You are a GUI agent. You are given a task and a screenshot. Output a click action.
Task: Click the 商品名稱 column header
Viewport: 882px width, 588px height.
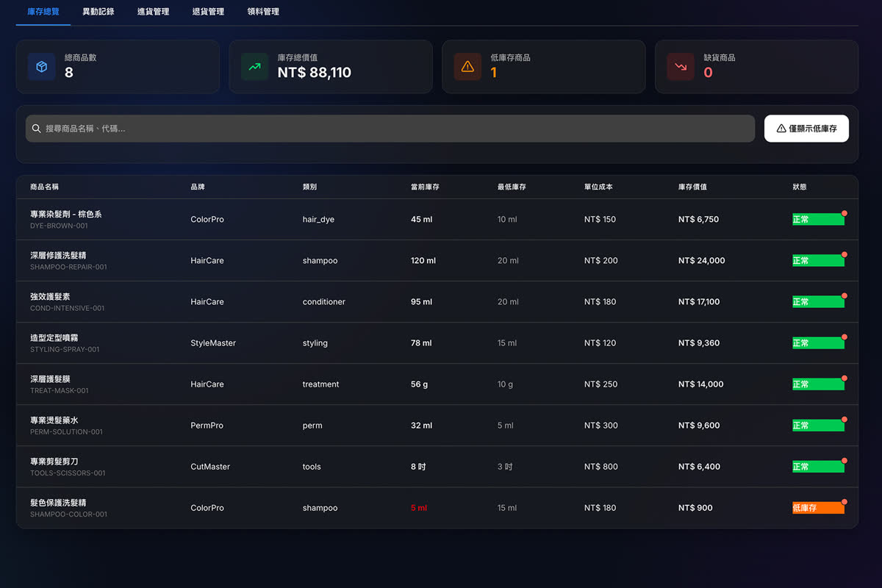click(44, 187)
